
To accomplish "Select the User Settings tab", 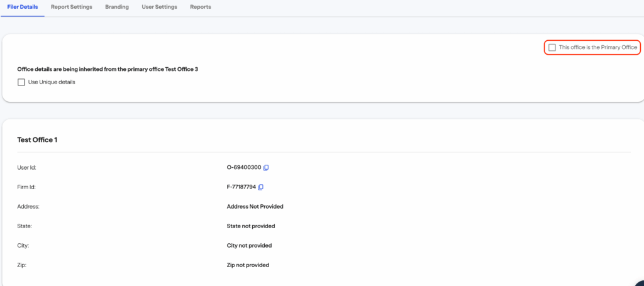I will [x=159, y=7].
